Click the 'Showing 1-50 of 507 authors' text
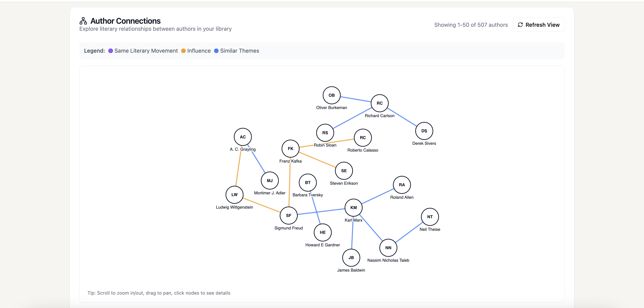Image resolution: width=644 pixels, height=308 pixels. [471, 25]
